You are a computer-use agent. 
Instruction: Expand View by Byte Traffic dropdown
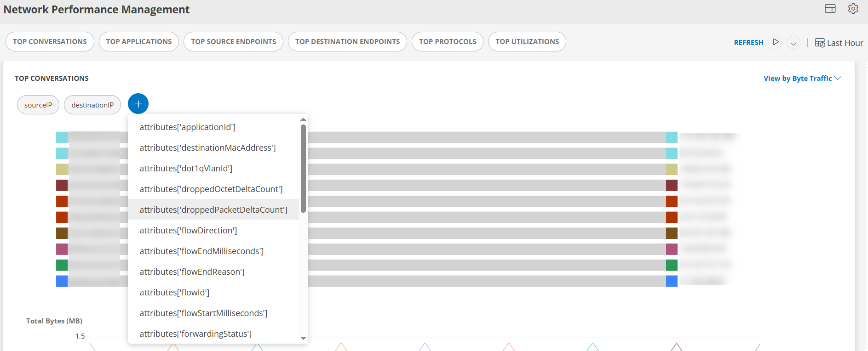pyautogui.click(x=802, y=79)
